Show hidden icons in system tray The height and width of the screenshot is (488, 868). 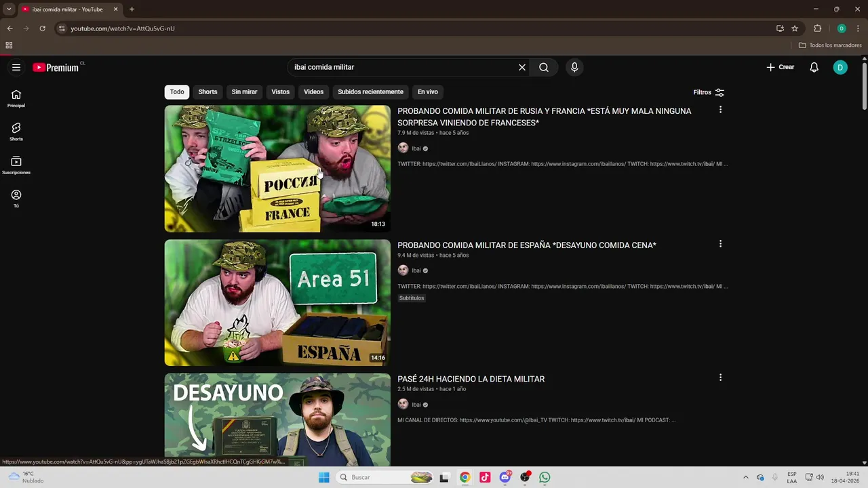tap(745, 477)
